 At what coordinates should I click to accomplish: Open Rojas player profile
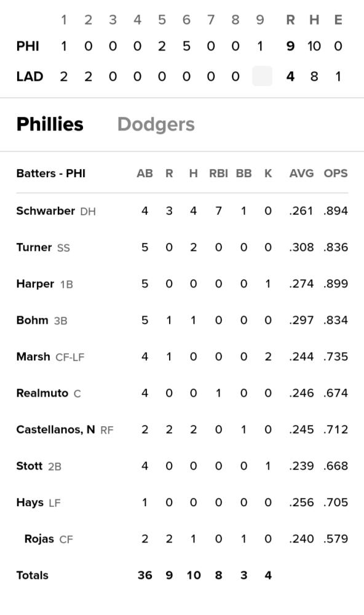(x=39, y=539)
